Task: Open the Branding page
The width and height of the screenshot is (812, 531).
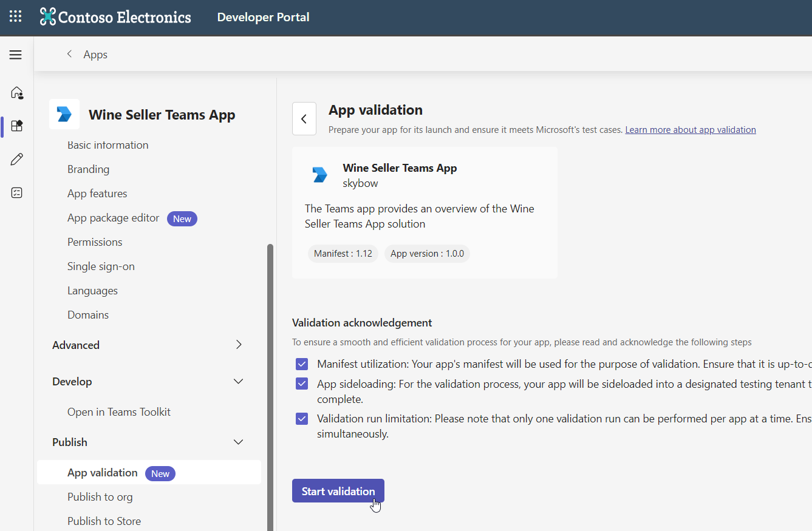Action: (x=89, y=169)
